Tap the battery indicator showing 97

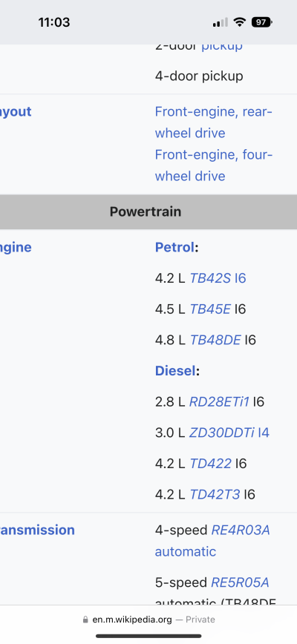coord(262,22)
